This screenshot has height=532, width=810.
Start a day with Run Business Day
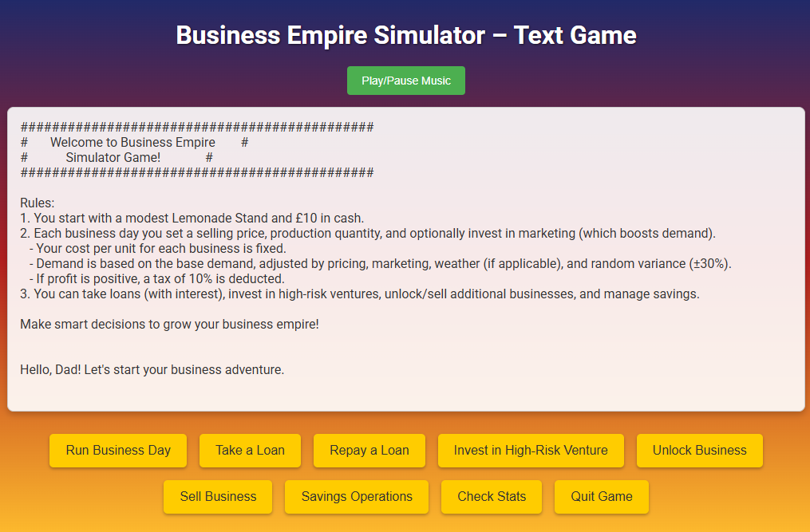point(118,451)
